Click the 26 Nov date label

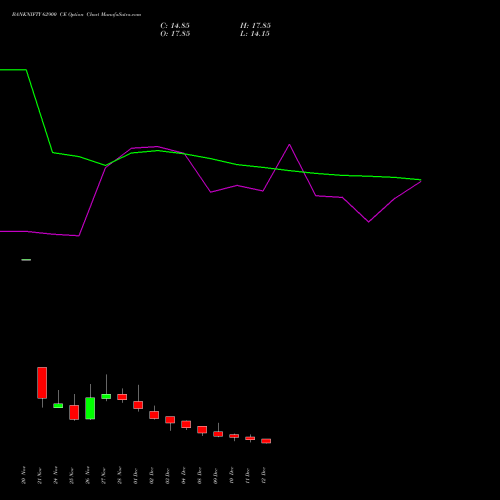[x=88, y=475]
